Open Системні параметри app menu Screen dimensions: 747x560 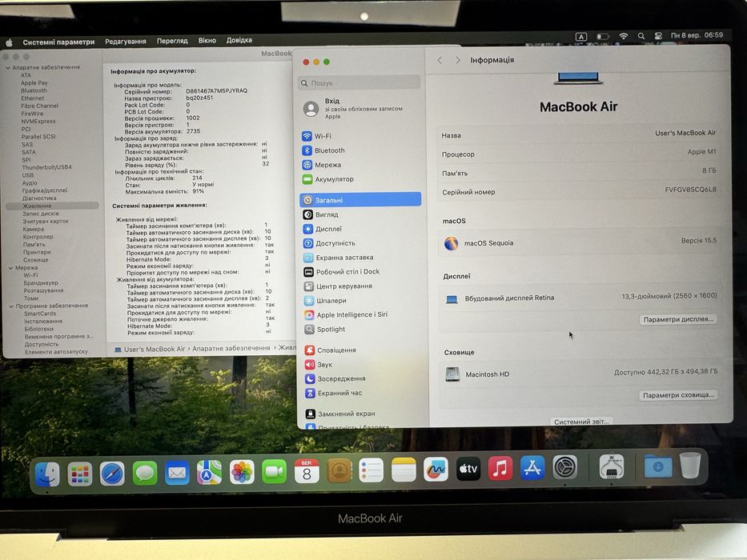point(58,42)
